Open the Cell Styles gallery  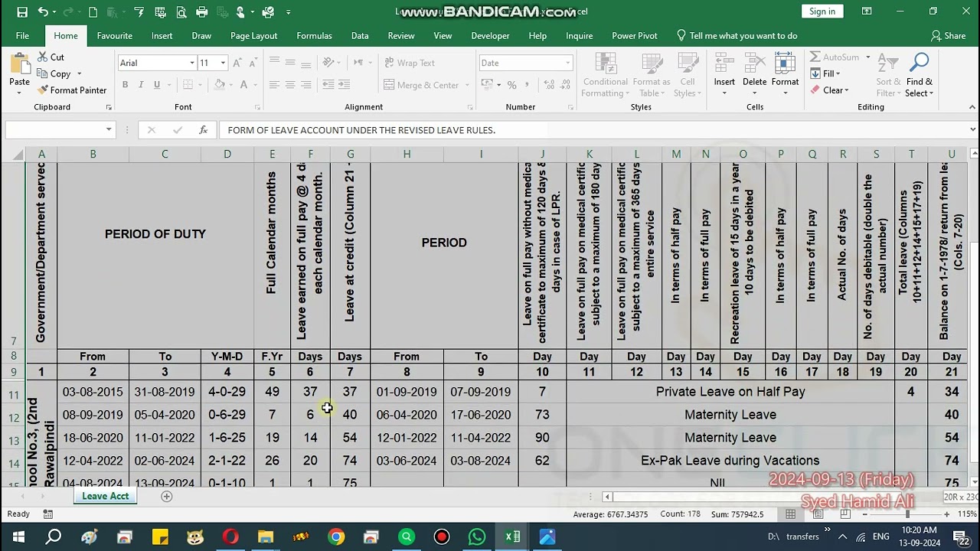click(x=688, y=76)
